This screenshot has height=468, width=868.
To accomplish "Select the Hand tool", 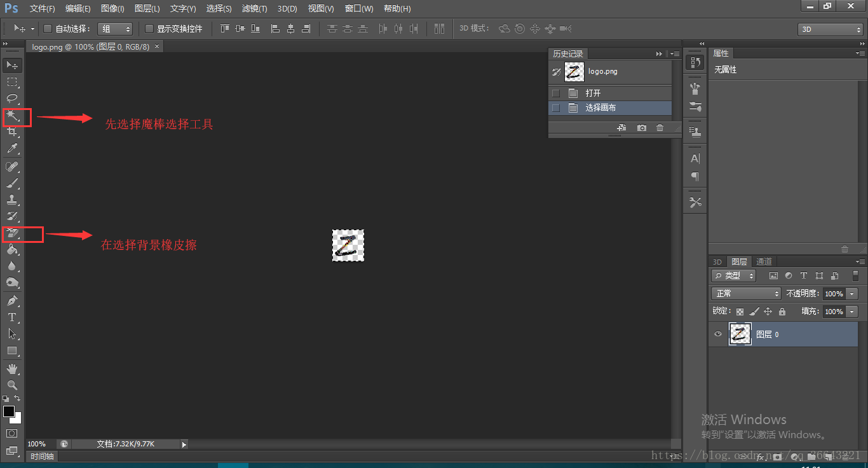I will tap(12, 369).
